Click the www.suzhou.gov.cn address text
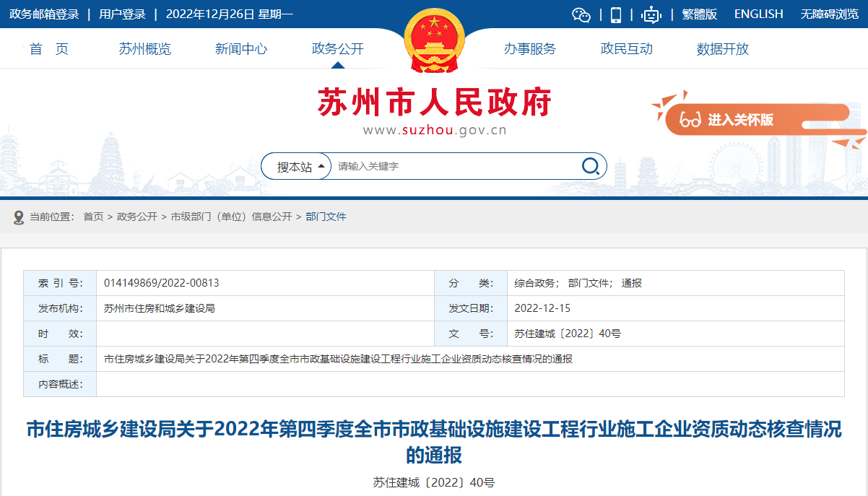The height and width of the screenshot is (496, 868). [434, 131]
